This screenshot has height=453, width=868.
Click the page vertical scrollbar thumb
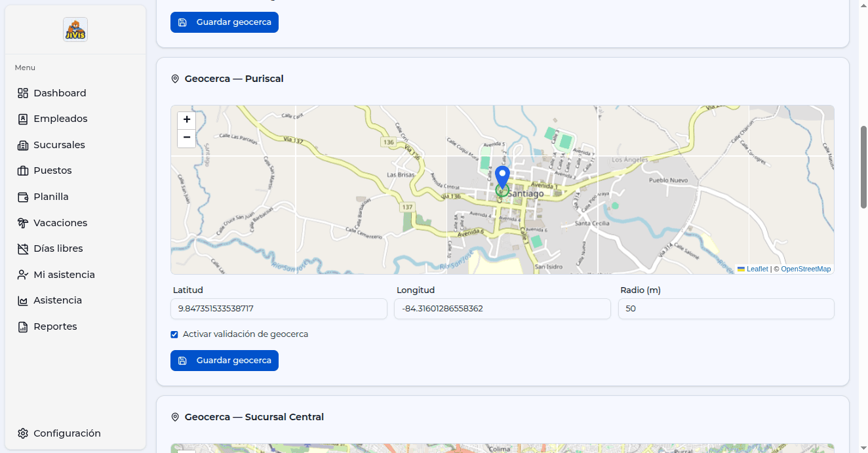pyautogui.click(x=863, y=167)
